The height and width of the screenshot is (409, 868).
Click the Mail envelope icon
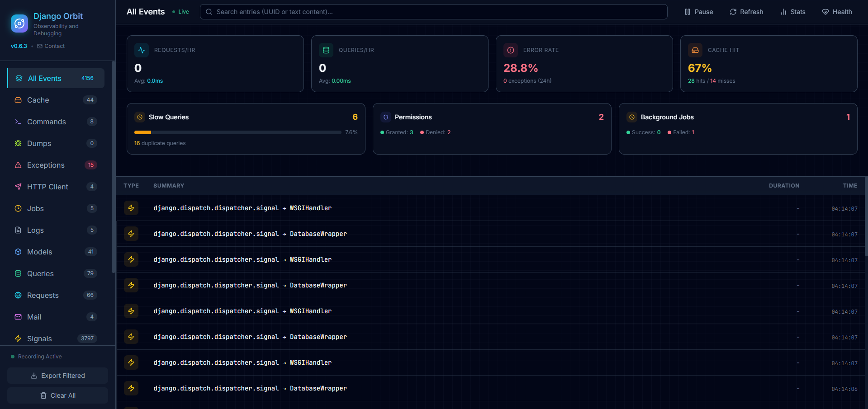pos(18,317)
